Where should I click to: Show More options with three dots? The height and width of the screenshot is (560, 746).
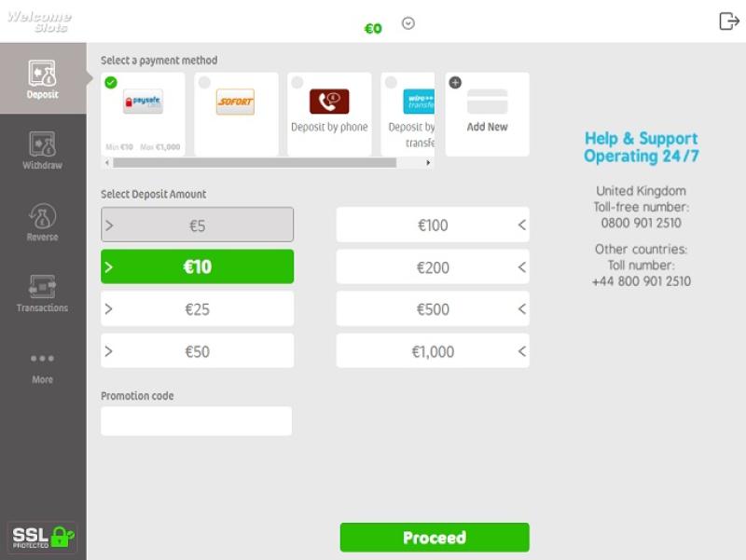(42, 359)
